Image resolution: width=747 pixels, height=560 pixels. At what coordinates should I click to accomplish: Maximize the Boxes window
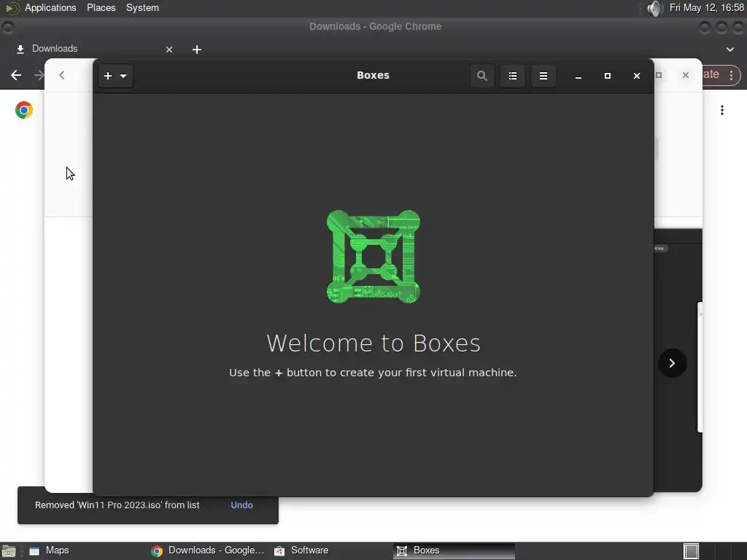tap(608, 76)
